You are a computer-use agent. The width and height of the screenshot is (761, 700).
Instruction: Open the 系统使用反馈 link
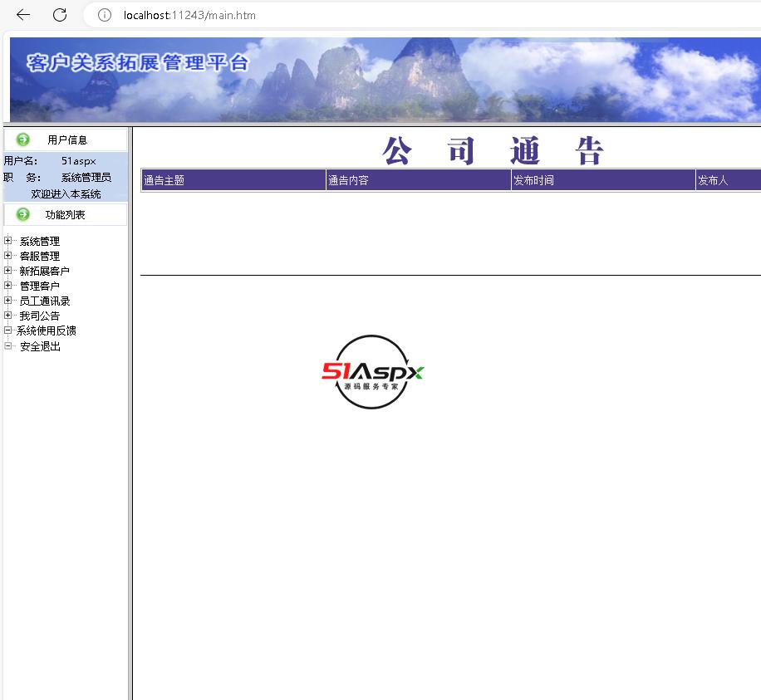(x=46, y=330)
